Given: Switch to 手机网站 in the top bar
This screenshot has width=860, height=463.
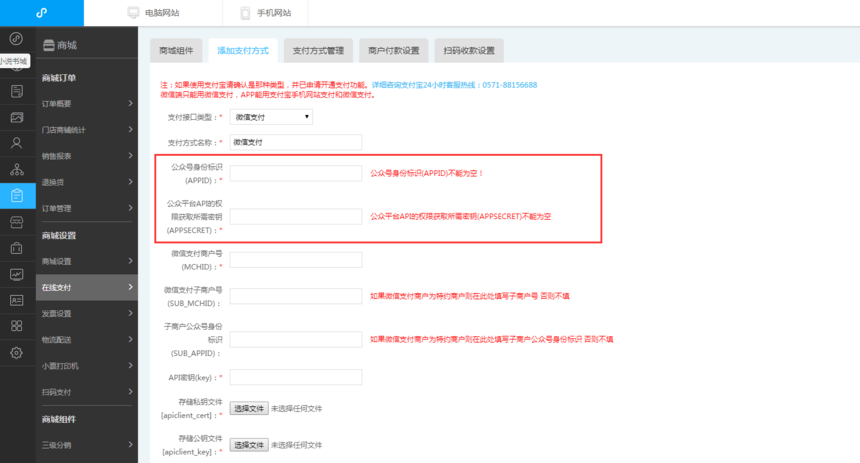Looking at the screenshot, I should (265, 13).
